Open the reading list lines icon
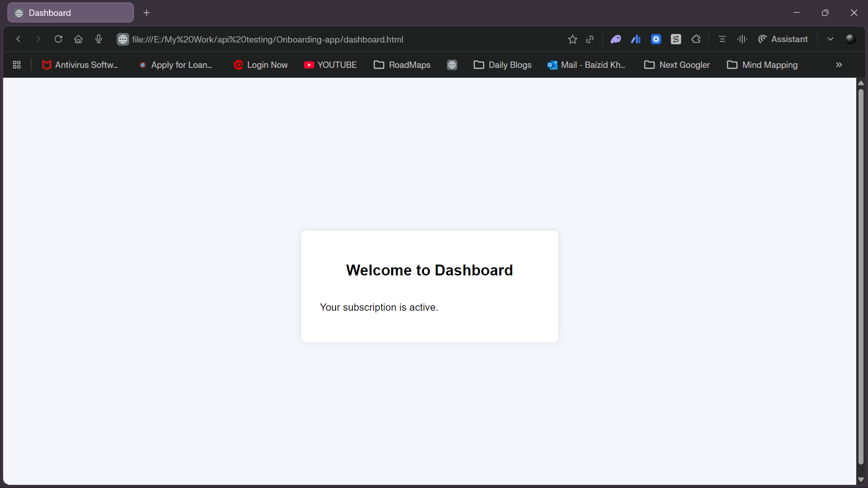The width and height of the screenshot is (868, 488). (x=722, y=39)
